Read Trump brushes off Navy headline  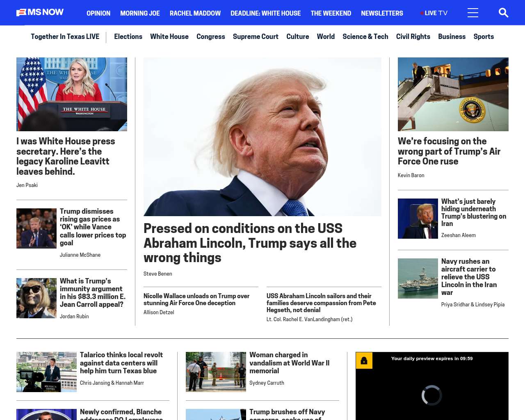click(x=287, y=414)
